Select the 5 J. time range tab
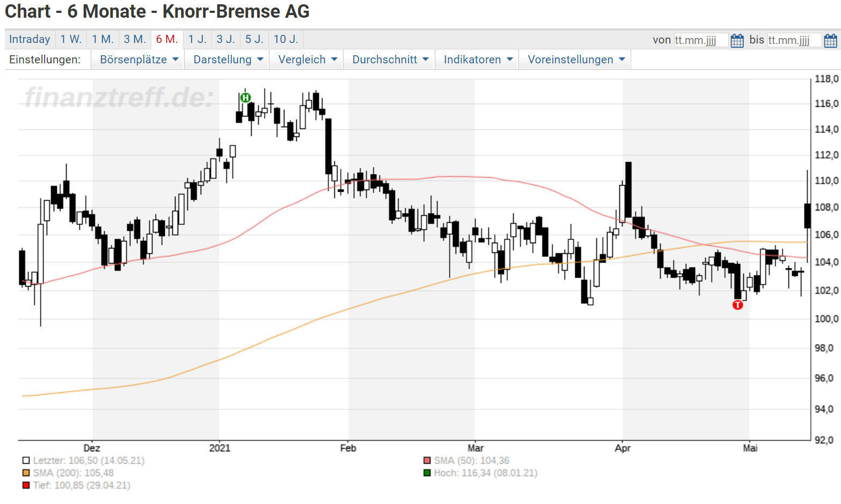 (x=254, y=39)
